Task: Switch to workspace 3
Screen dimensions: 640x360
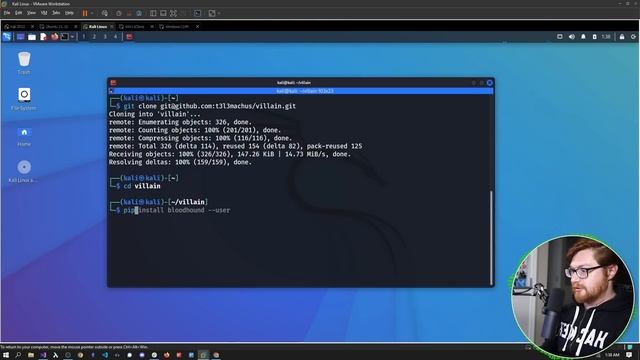Action: click(105, 37)
